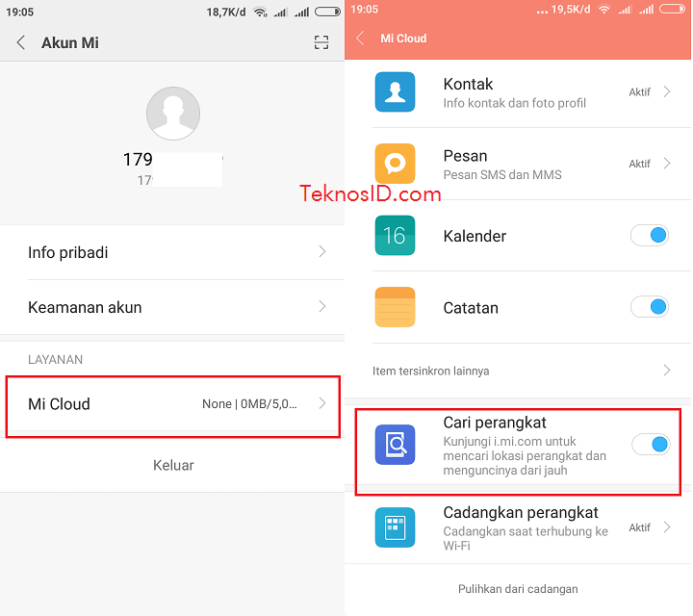The height and width of the screenshot is (616, 693).
Task: Tap the Keluar sign-out button
Action: point(173,465)
